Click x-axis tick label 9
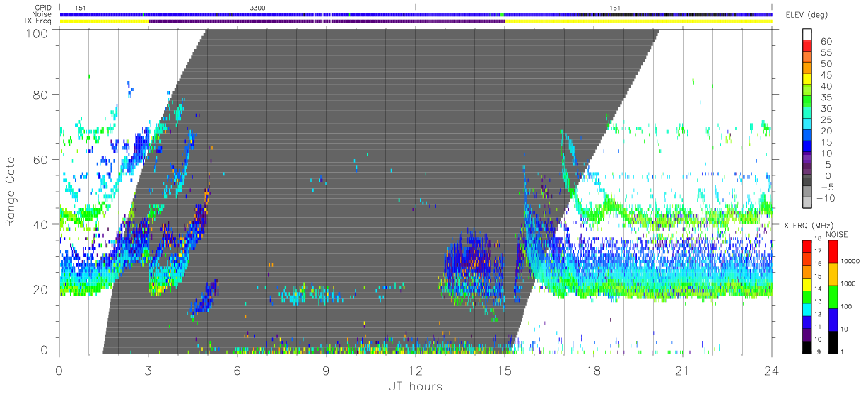The height and width of the screenshot is (401, 868). pos(326,370)
